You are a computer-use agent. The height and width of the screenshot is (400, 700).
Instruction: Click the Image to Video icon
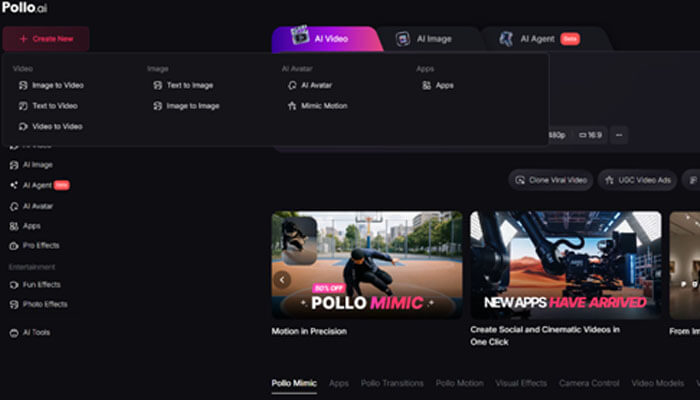tap(23, 85)
